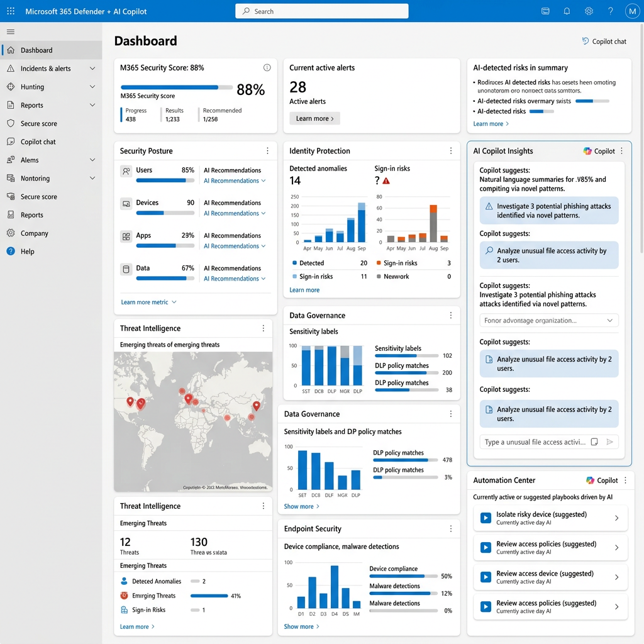
Task: Click the notifications bell icon
Action: [x=567, y=11]
